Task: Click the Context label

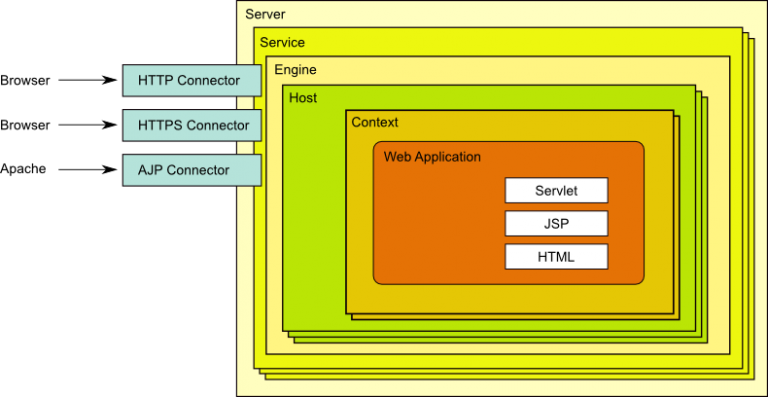Action: point(375,122)
